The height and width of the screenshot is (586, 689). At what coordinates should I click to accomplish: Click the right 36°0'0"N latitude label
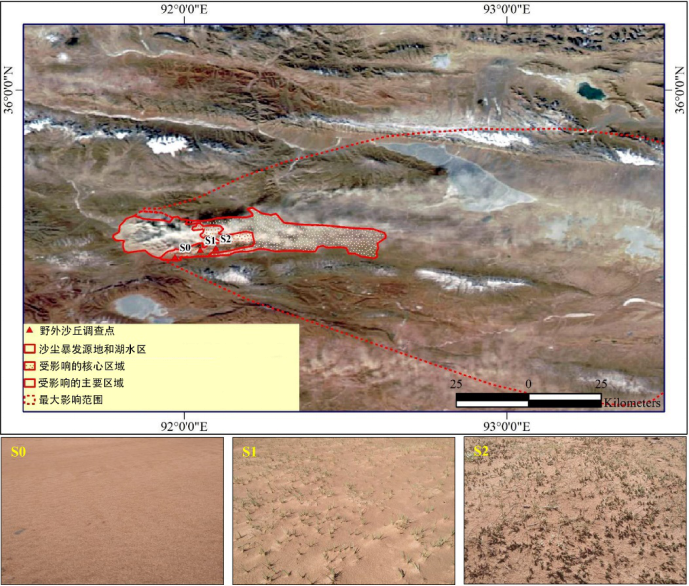click(679, 90)
